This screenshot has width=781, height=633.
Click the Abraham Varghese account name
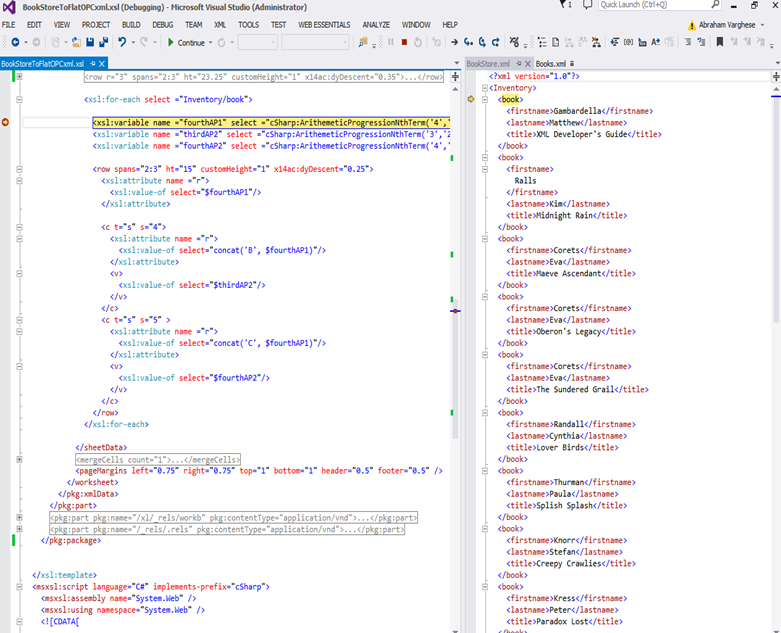(x=726, y=24)
